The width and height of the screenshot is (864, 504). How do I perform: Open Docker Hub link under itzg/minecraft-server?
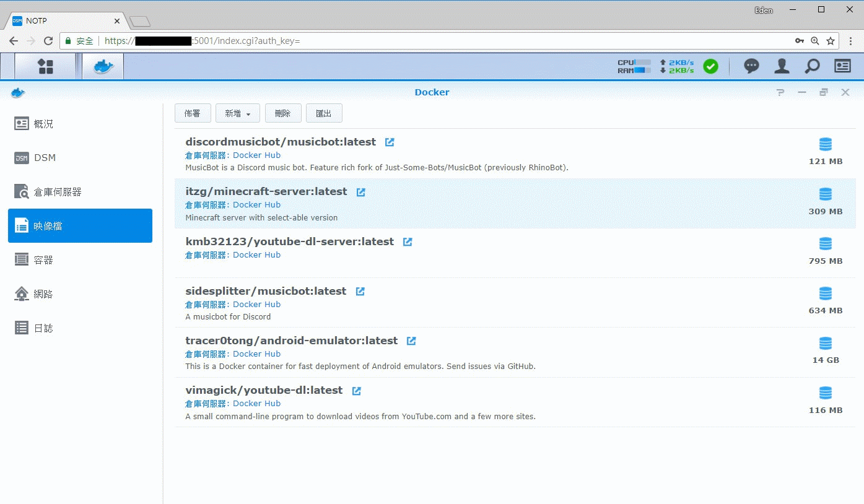pos(256,205)
